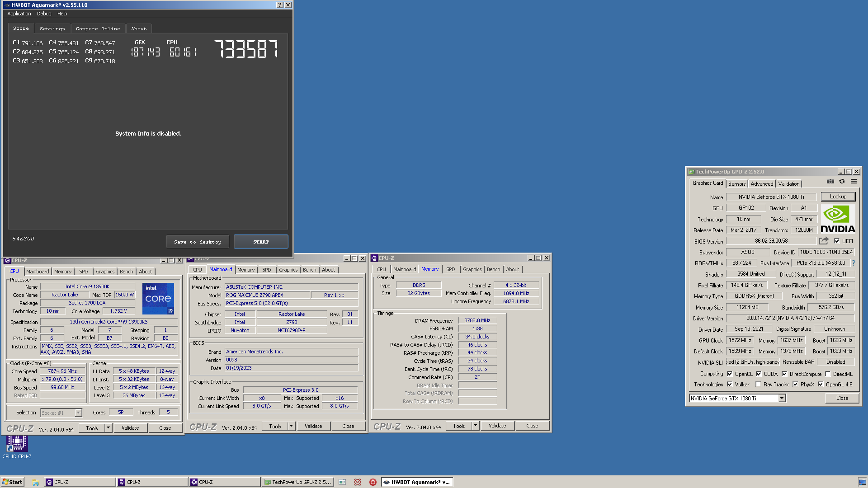The width and height of the screenshot is (868, 488).
Task: Switch to GPU-Z Advanced tab
Action: point(762,184)
